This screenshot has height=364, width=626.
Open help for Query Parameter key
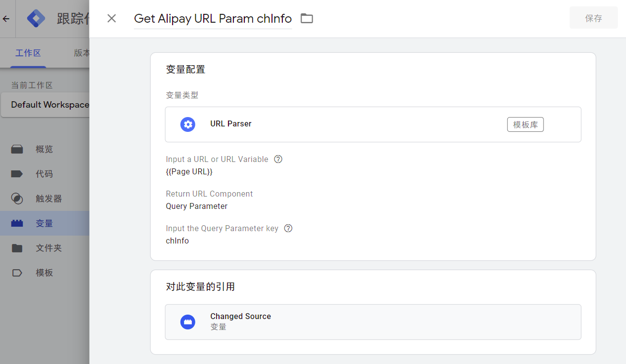(288, 228)
